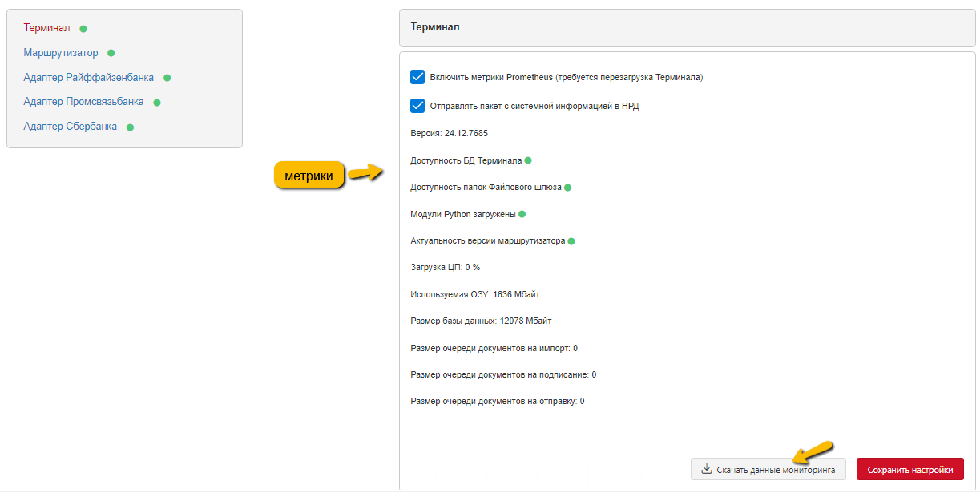Disable the Prometheus metrics checkbox
The width and height of the screenshot is (980, 493).
pyautogui.click(x=417, y=77)
